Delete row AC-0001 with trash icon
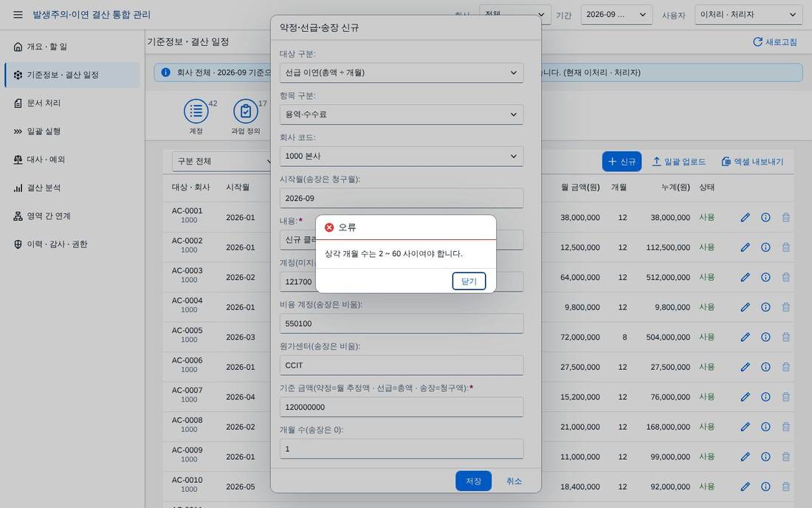The image size is (812, 508). click(x=785, y=218)
